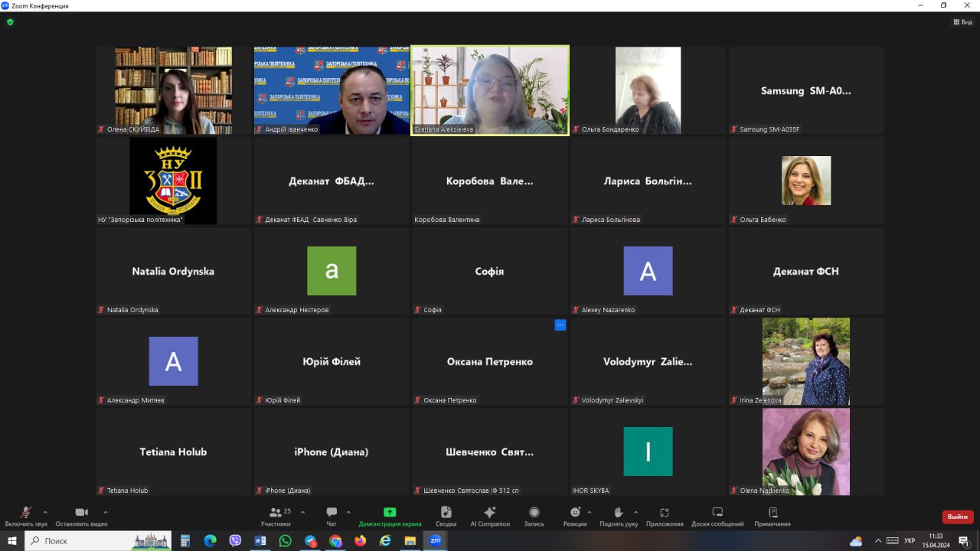Open the Сводка summary item
The width and height of the screenshot is (980, 551).
[446, 516]
